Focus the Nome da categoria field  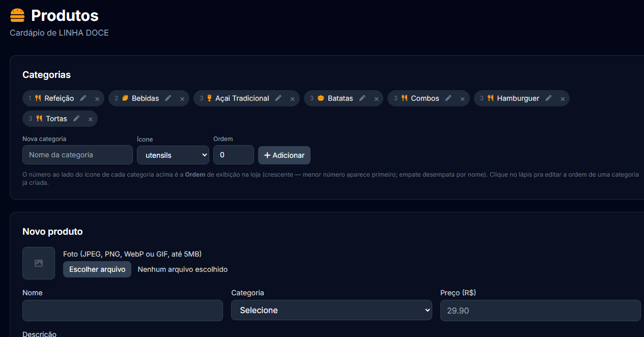[77, 155]
